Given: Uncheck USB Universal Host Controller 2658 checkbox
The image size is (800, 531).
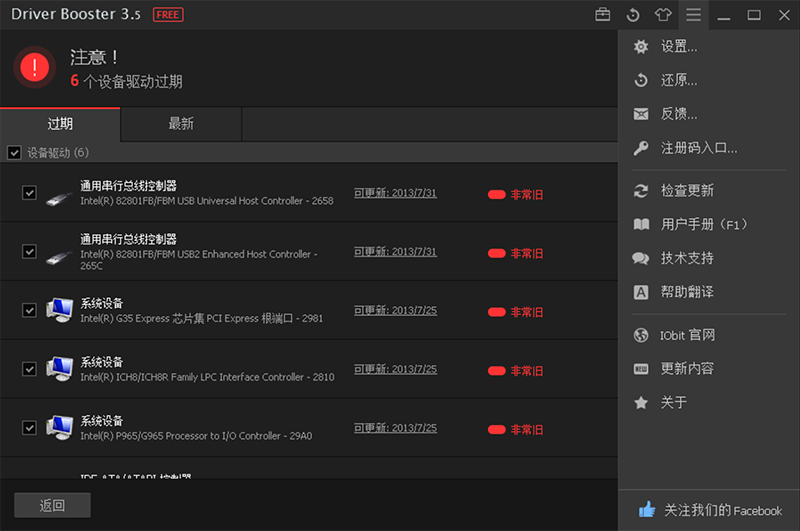Looking at the screenshot, I should [x=30, y=193].
